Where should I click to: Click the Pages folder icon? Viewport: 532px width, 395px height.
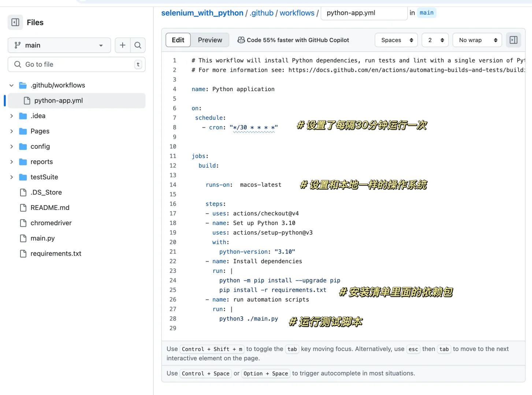[23, 131]
